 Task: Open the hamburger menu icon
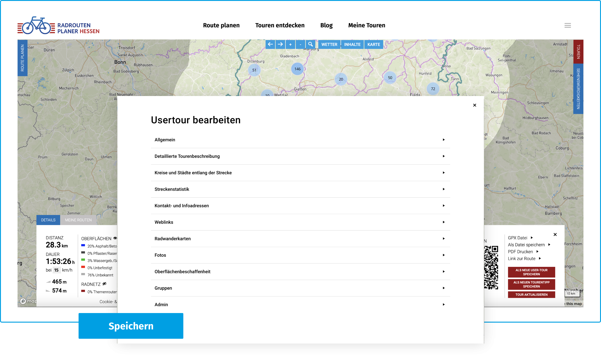(x=568, y=25)
